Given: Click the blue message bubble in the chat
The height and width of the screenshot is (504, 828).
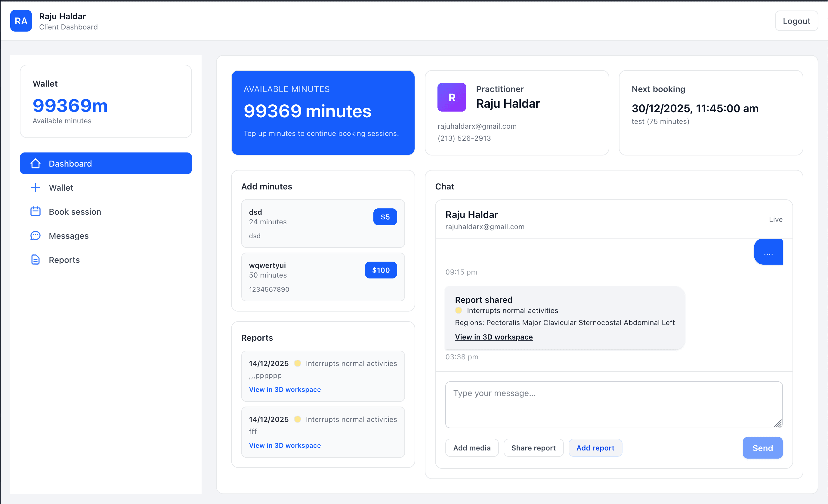Looking at the screenshot, I should coord(768,251).
